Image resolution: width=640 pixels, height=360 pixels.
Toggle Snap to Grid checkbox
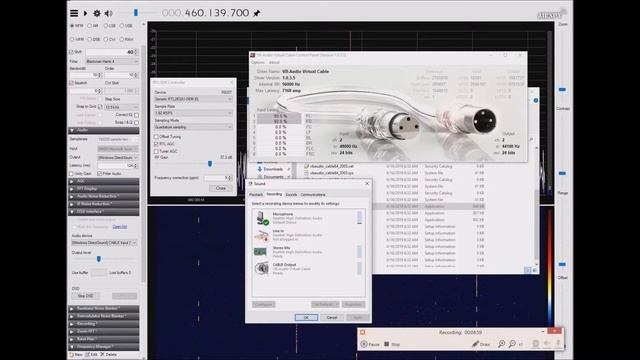(x=100, y=107)
